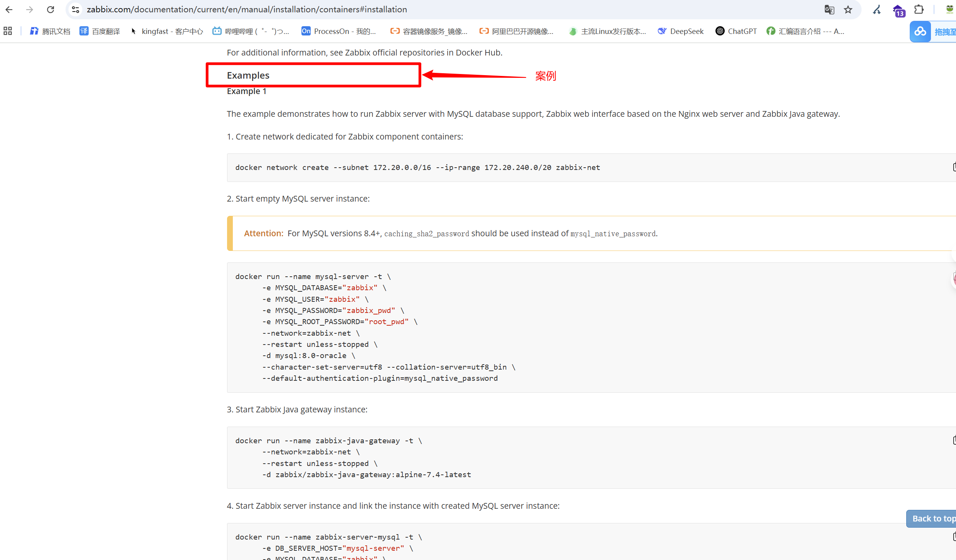The height and width of the screenshot is (560, 956).
Task: Click the MYSQL_USER="zabbix" line
Action: tap(315, 299)
